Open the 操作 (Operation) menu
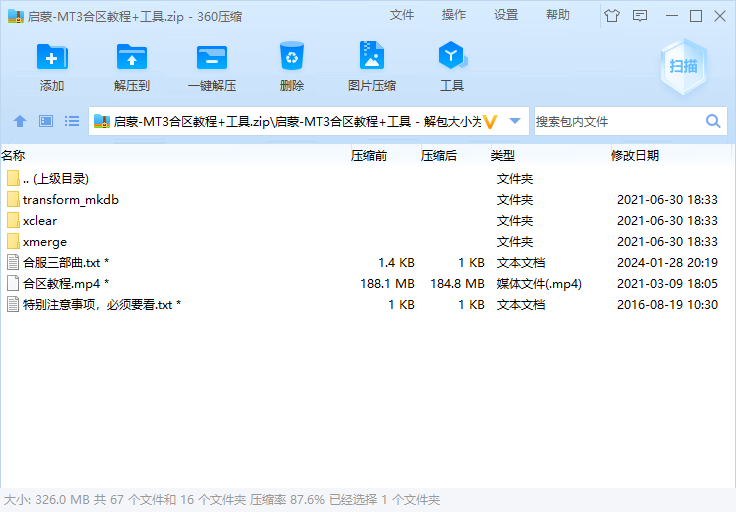Viewport: 736px width, 512px height. 454,15
